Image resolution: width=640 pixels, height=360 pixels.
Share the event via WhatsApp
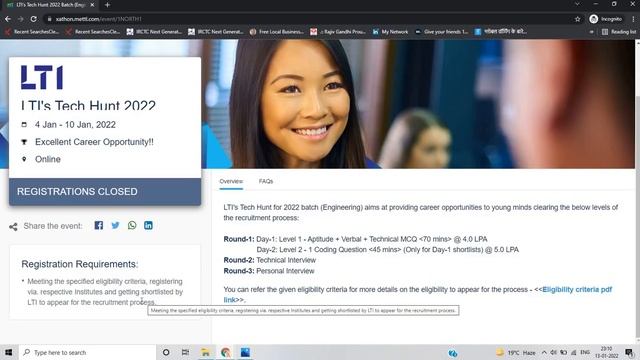pos(132,225)
